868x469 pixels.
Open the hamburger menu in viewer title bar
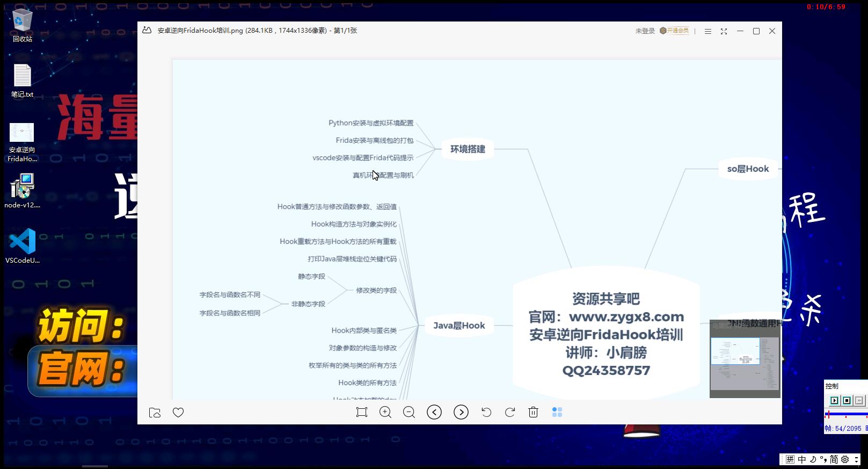pos(708,31)
